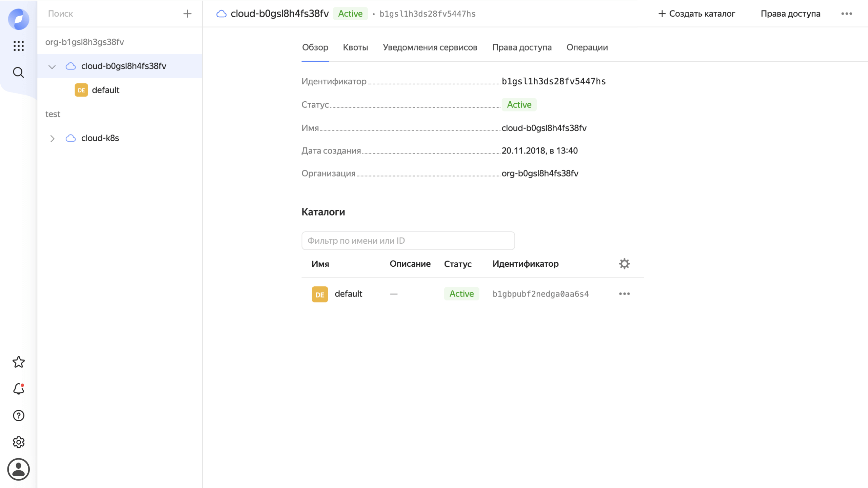Click the filter by name or ID input field
Screen dimensions: 868x488
[408, 241]
